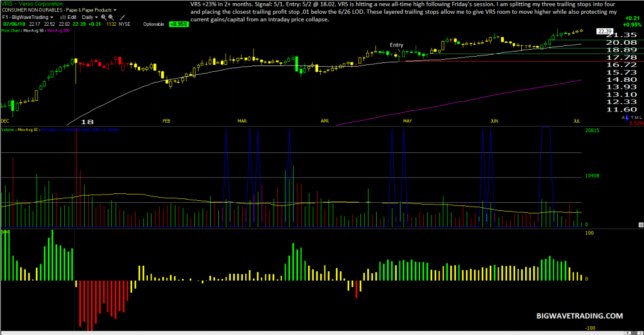Click the MAY month label on time axis
644x335 pixels.
pyautogui.click(x=408, y=122)
